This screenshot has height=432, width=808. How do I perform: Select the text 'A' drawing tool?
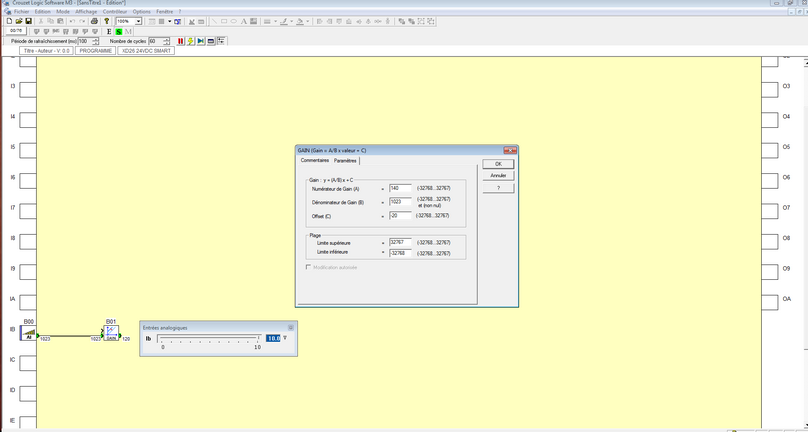click(244, 21)
